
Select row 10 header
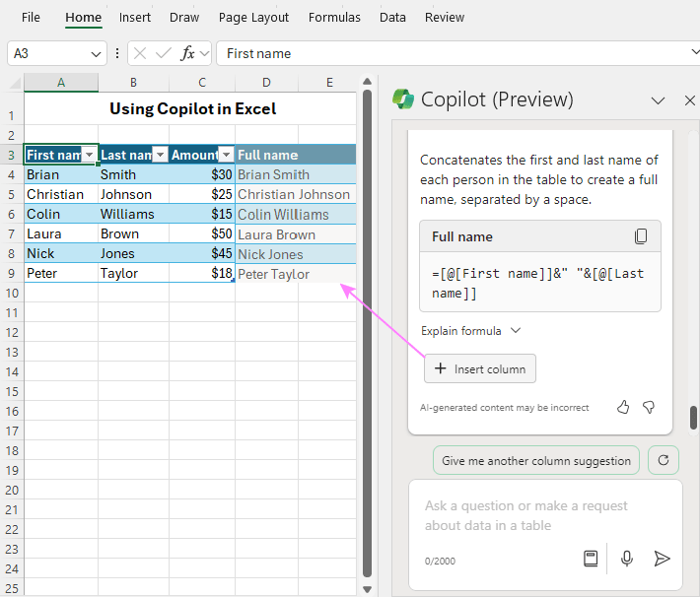click(x=12, y=294)
